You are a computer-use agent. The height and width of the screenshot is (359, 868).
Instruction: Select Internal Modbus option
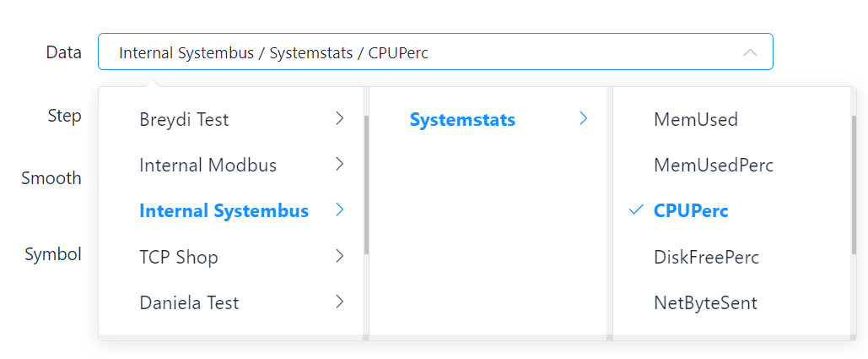(x=208, y=166)
